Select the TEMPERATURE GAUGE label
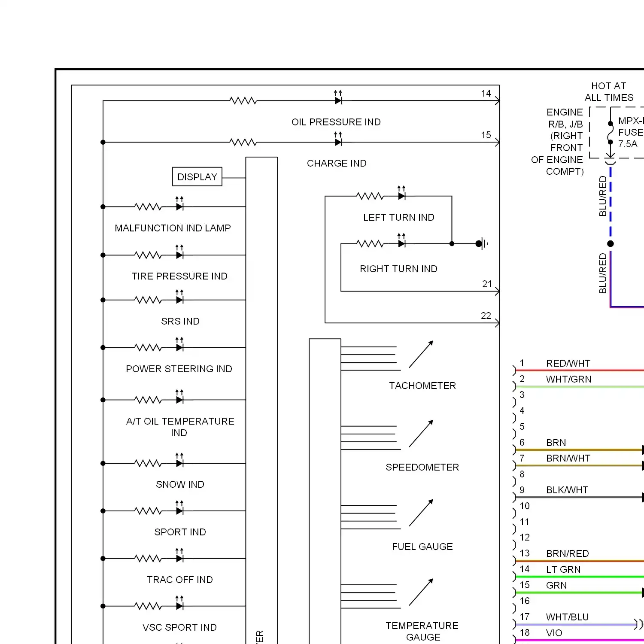 (422, 631)
